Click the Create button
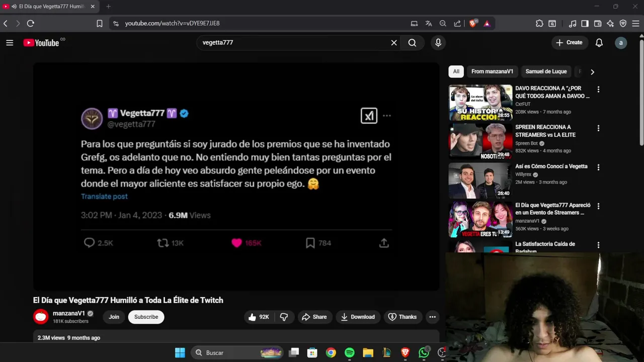This screenshot has width=644, height=362. click(569, 43)
